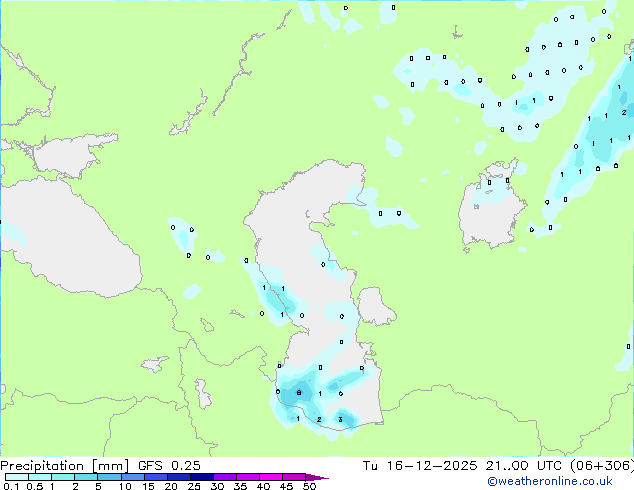Click the legend arrow tip above 50

317,477
